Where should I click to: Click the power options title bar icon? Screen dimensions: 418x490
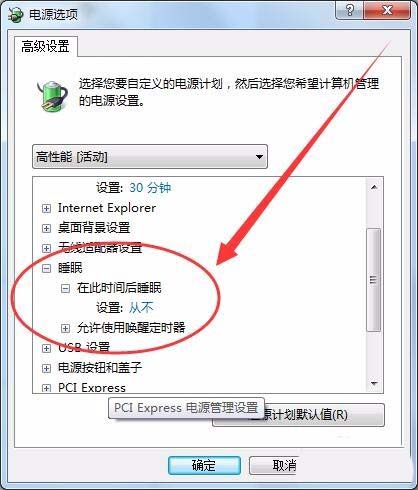coord(15,15)
